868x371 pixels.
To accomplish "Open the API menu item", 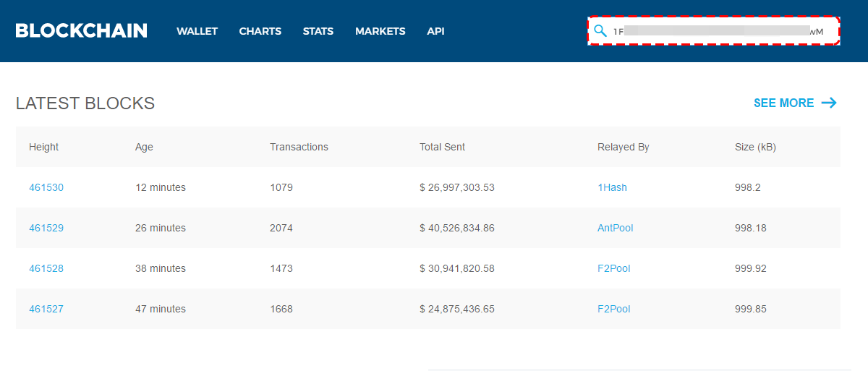I will [435, 31].
